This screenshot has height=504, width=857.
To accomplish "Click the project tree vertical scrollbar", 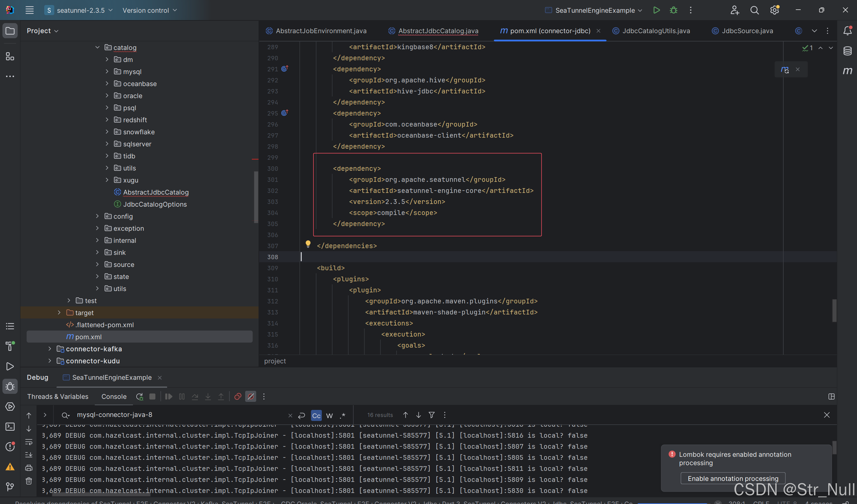I will (x=256, y=197).
